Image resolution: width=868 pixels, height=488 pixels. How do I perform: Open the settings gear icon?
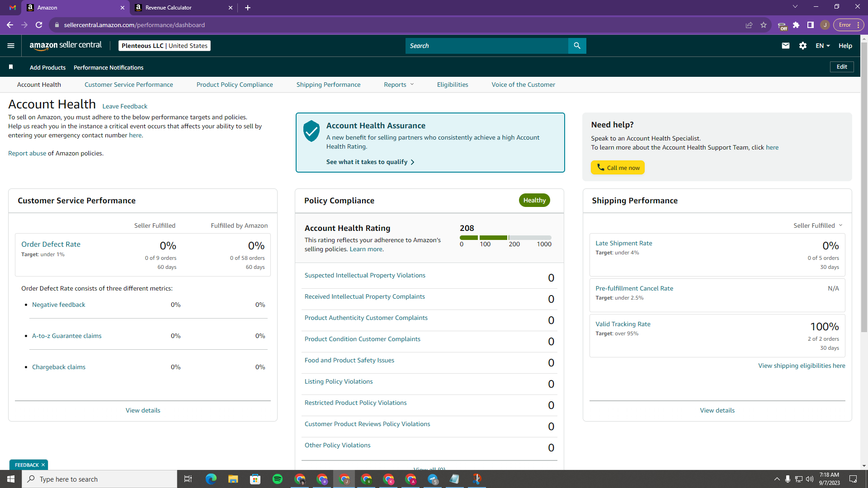[x=803, y=46]
